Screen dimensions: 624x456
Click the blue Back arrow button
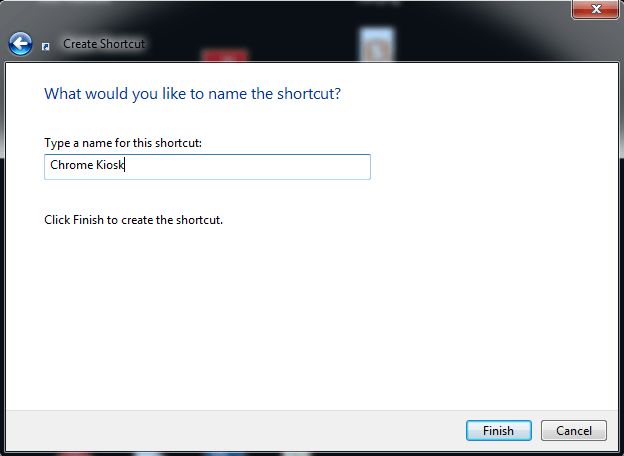point(20,43)
